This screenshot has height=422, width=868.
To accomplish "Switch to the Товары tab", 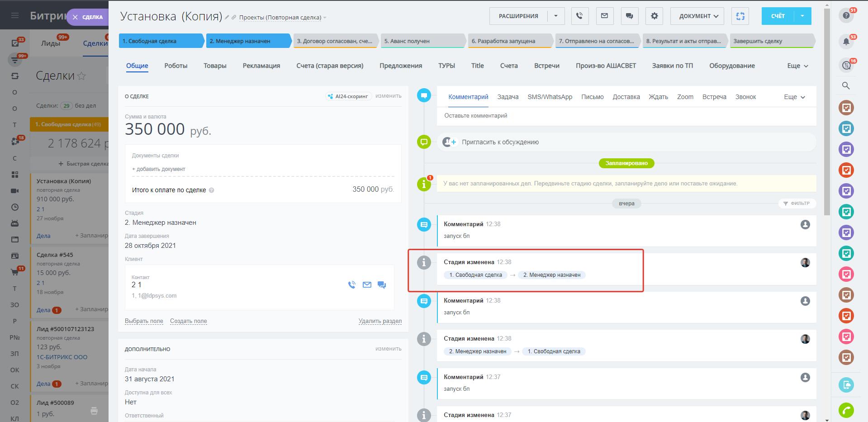I will tap(215, 66).
